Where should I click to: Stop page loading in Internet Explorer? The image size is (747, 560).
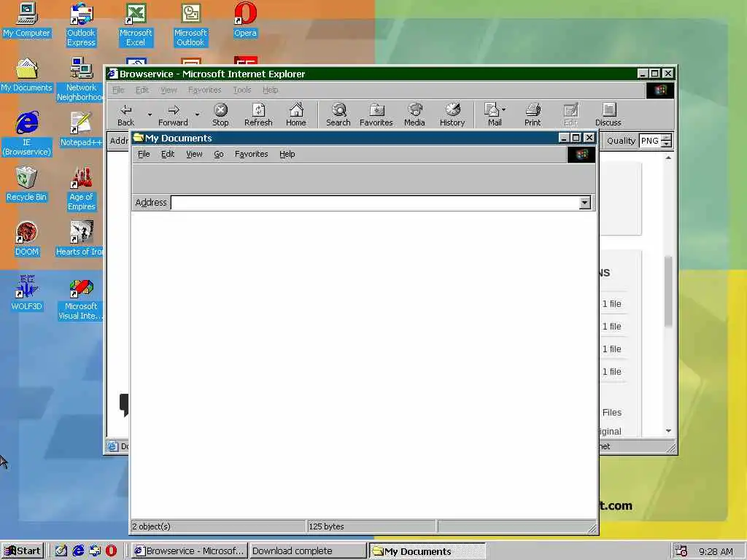coord(220,114)
